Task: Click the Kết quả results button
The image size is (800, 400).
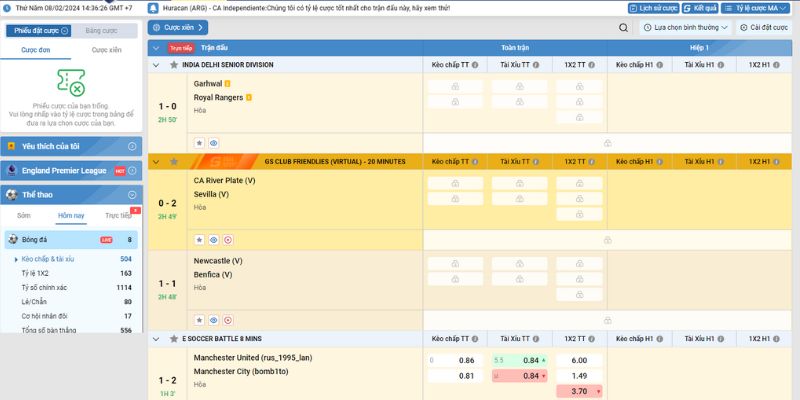Action: pyautogui.click(x=700, y=7)
